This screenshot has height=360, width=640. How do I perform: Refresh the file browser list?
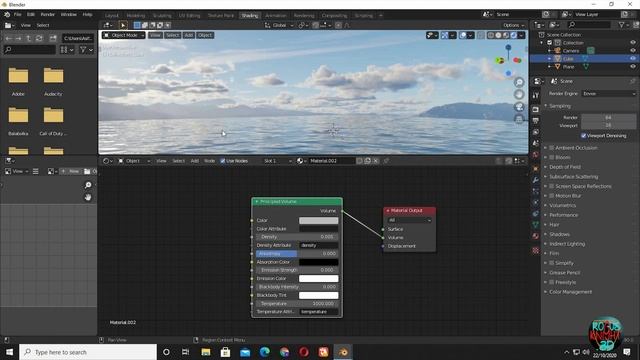pos(39,38)
